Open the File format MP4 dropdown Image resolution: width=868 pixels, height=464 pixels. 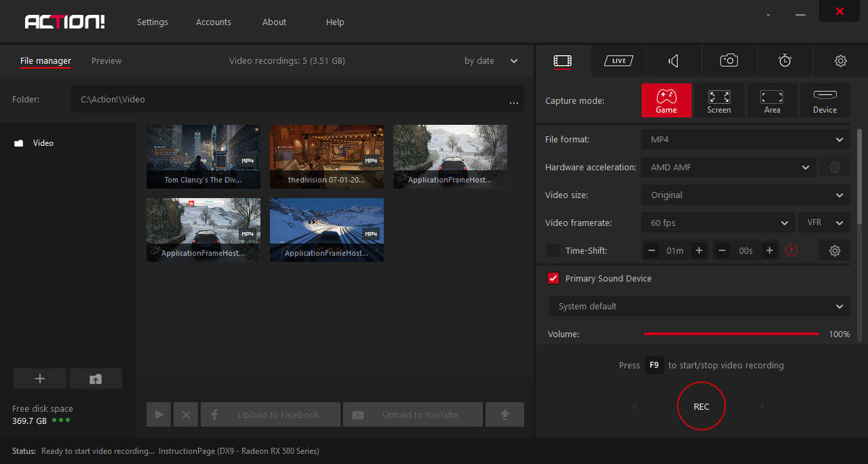click(x=746, y=140)
